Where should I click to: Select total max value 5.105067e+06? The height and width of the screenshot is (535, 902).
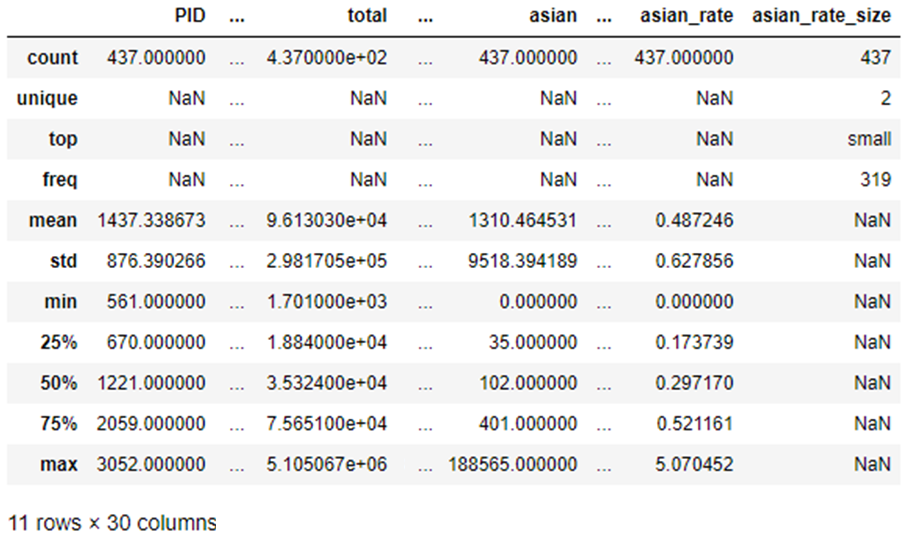(x=327, y=464)
